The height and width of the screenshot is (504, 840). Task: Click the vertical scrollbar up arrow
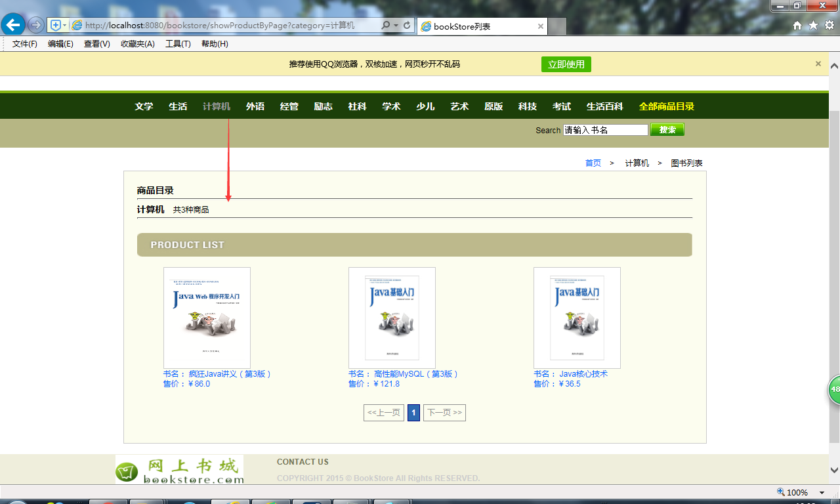point(834,66)
